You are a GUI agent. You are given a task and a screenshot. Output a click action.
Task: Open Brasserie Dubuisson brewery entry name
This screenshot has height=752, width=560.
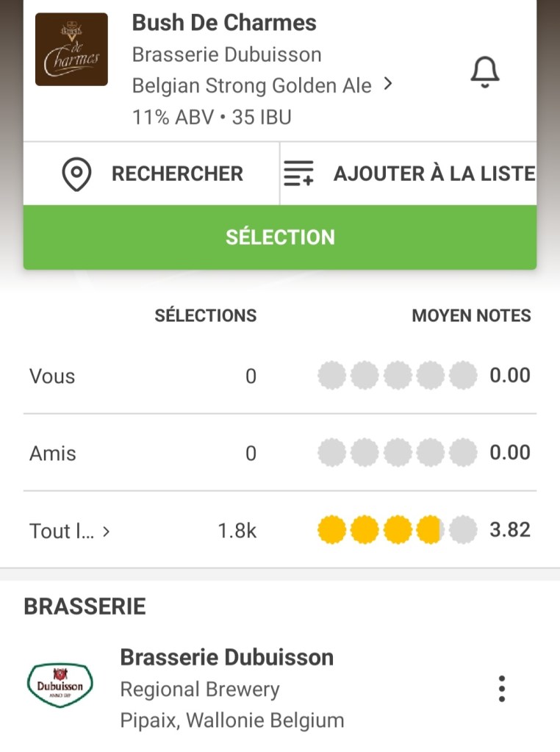[x=226, y=657]
